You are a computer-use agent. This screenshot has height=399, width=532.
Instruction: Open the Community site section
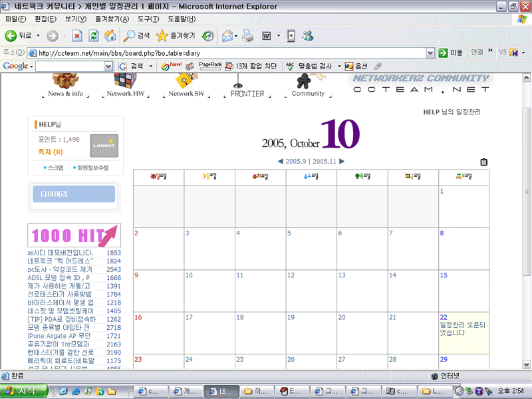[308, 86]
